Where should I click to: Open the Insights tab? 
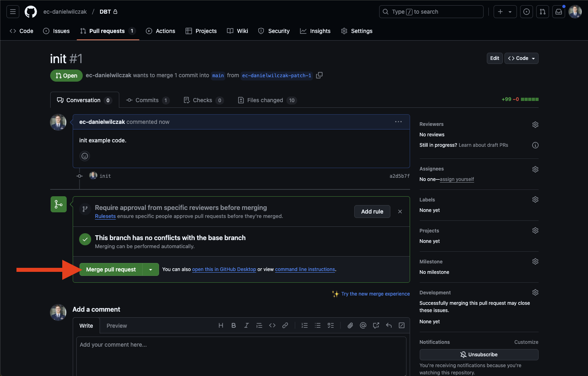coord(315,31)
